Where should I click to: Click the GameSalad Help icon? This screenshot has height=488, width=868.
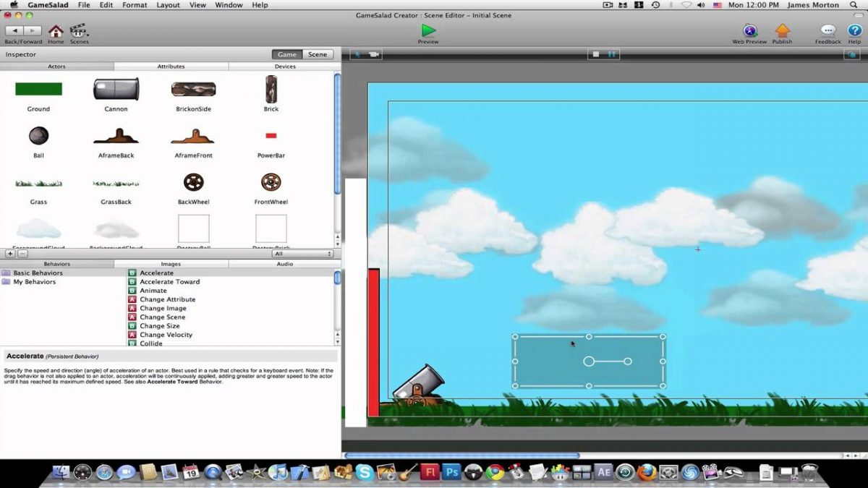(854, 31)
